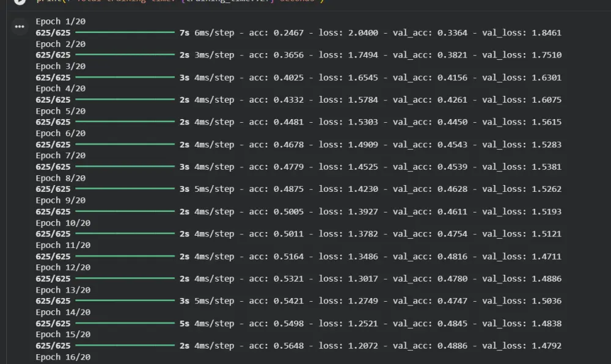Click the "Epoch 16/20" line
611x364 pixels.
[63, 357]
